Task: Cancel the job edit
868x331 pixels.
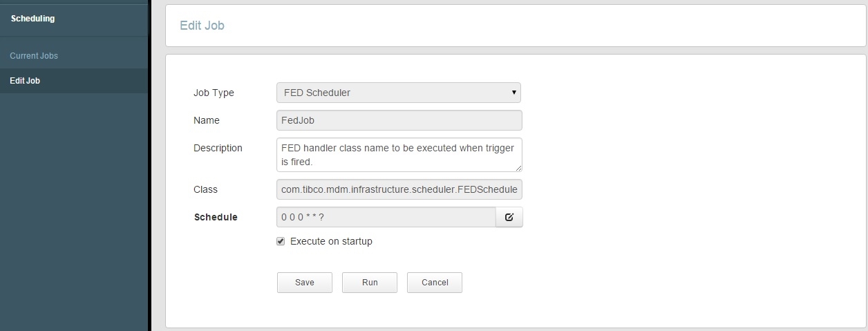Action: click(434, 283)
